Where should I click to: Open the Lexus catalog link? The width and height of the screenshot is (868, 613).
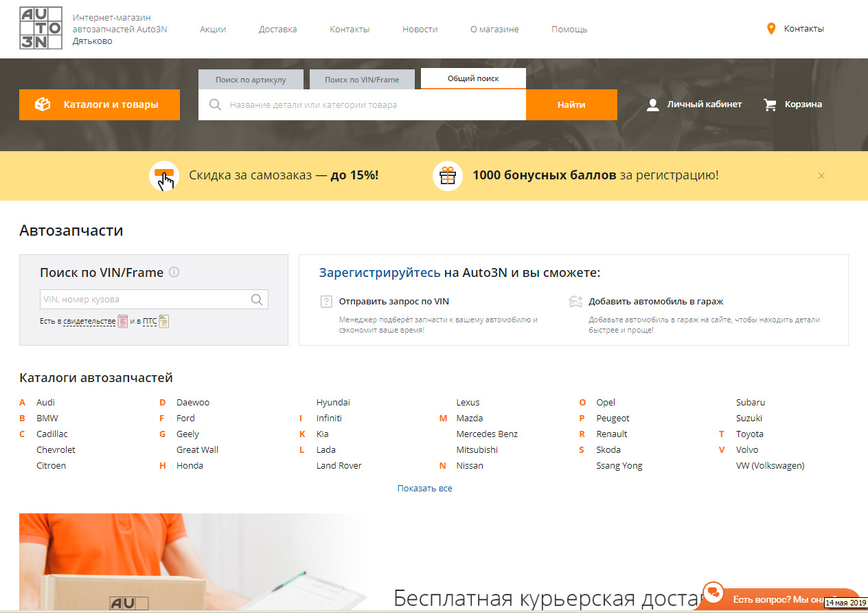click(x=468, y=402)
